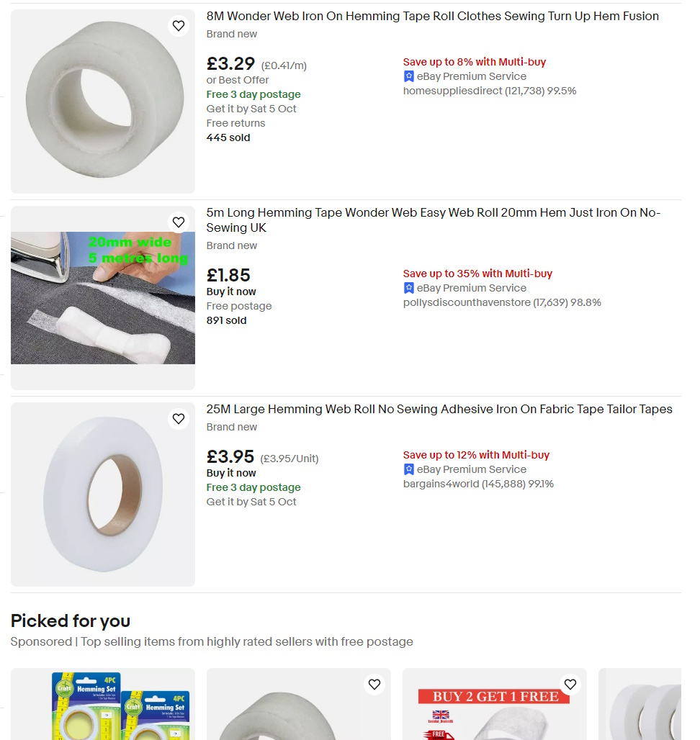Click the iron-on tape photo labeled '20mm wide'
Viewport: 700px width, 740px height.
coord(102,297)
